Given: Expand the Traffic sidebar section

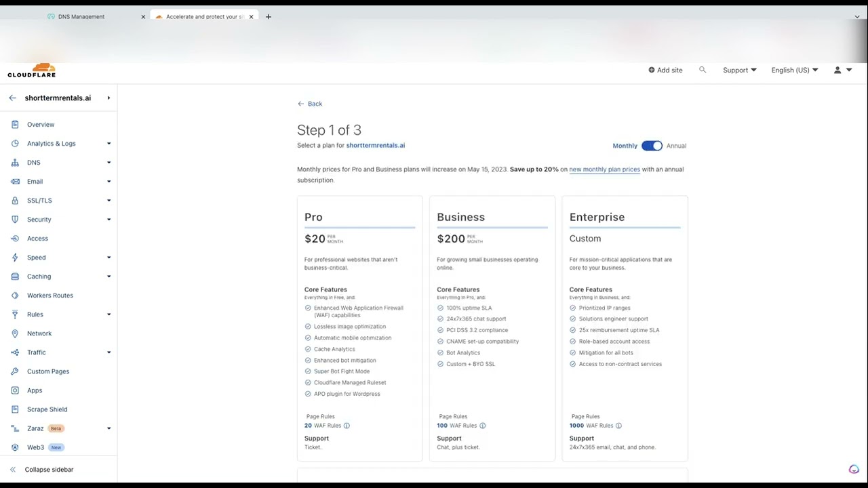Looking at the screenshot, I should point(108,352).
